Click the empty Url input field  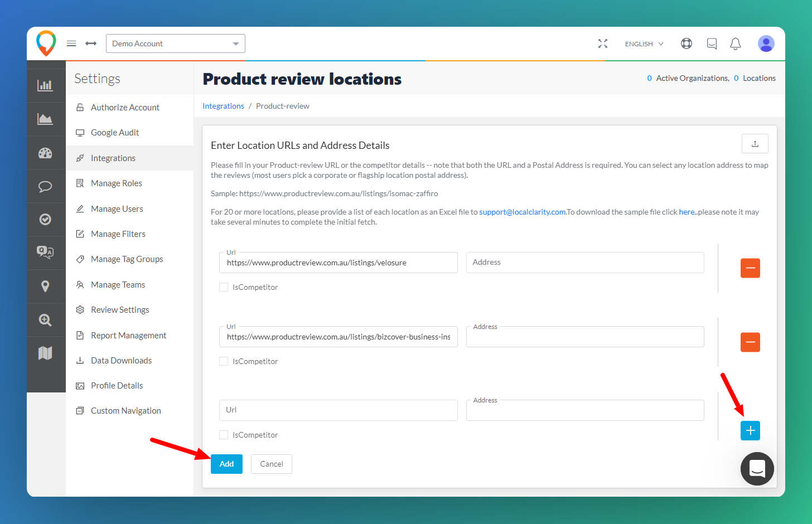339,410
